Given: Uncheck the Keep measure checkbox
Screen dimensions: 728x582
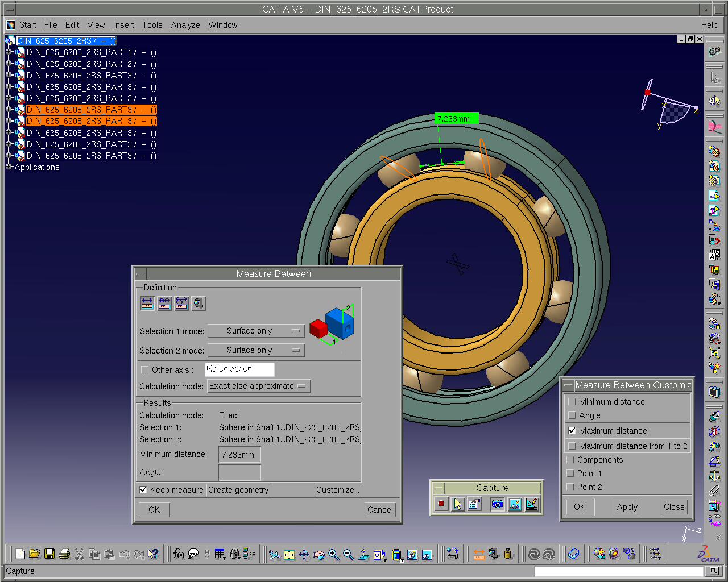Looking at the screenshot, I should (x=143, y=490).
